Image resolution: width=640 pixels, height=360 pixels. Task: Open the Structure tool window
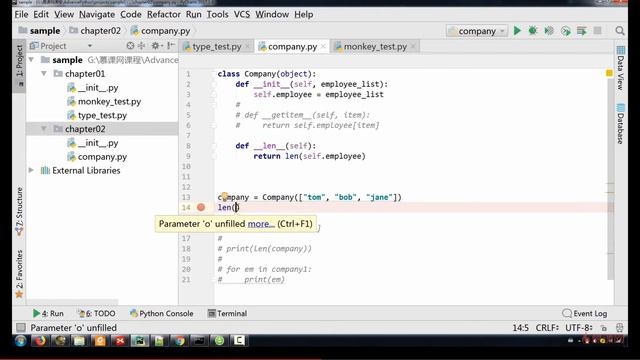click(19, 211)
